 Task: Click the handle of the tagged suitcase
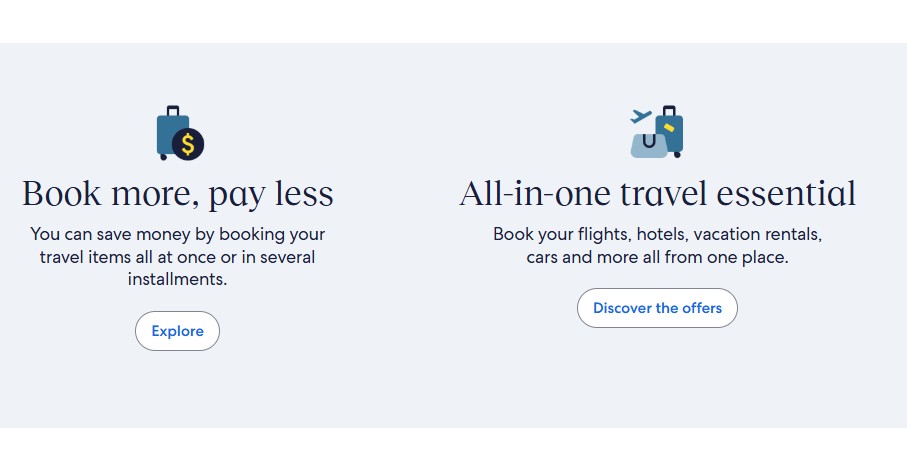coord(669,109)
